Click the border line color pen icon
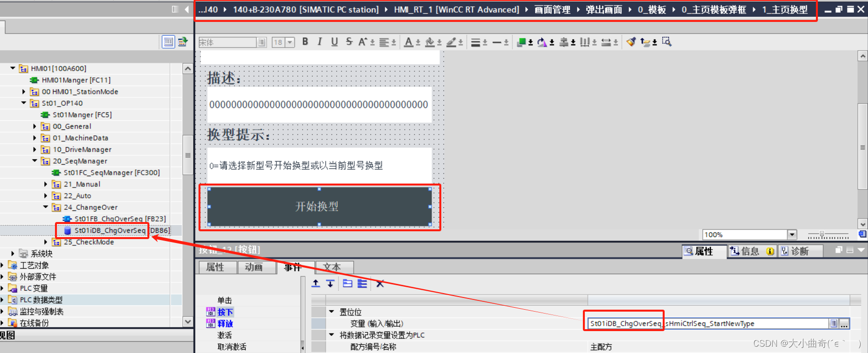The image size is (868, 353). click(452, 42)
